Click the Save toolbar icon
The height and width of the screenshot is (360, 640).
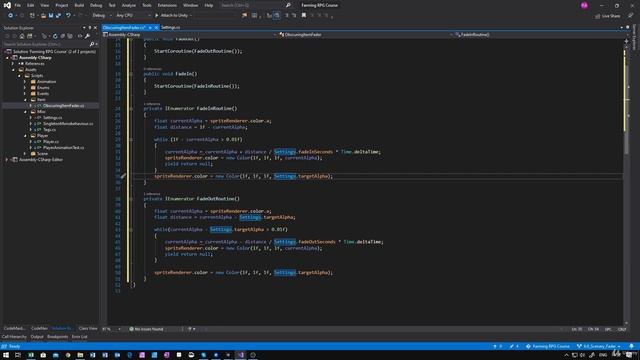coord(51,16)
